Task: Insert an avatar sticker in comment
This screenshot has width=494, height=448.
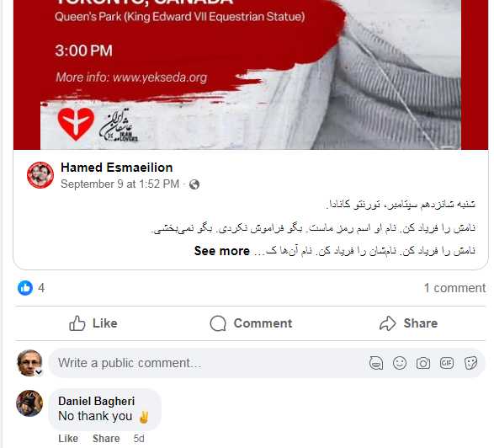Action: point(376,363)
